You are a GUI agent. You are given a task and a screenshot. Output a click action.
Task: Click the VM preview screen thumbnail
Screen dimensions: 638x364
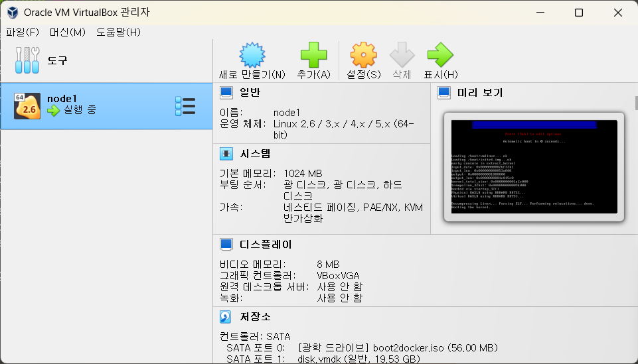[x=534, y=166]
